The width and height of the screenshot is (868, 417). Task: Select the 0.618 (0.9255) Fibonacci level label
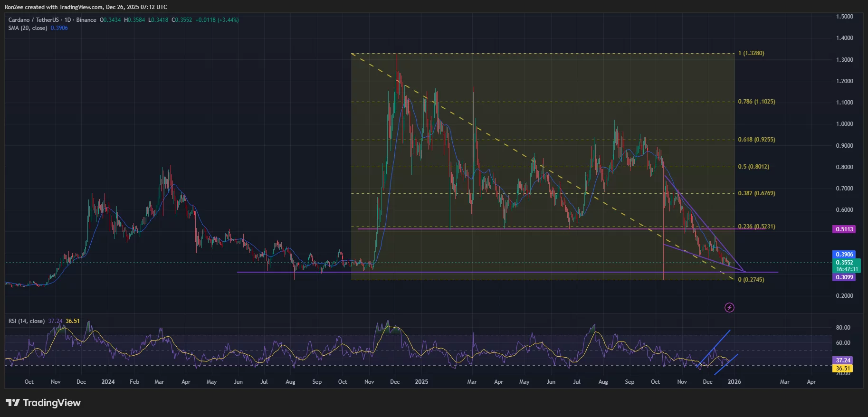pos(756,140)
